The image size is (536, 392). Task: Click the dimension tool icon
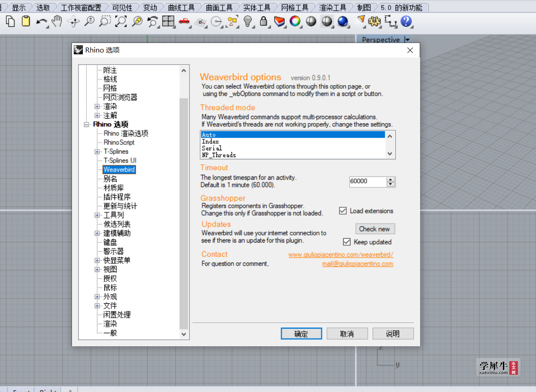[391, 22]
